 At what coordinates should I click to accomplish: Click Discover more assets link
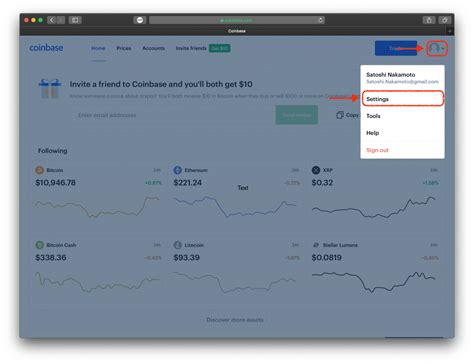(235, 320)
